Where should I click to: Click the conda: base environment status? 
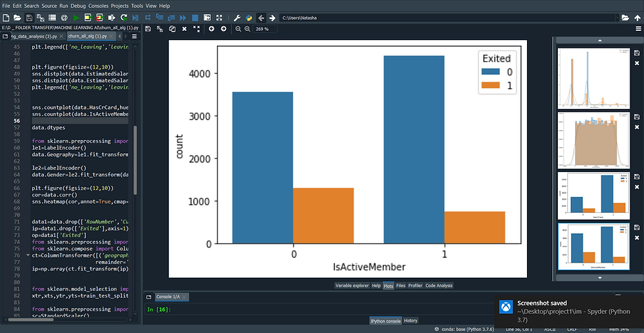point(463,329)
